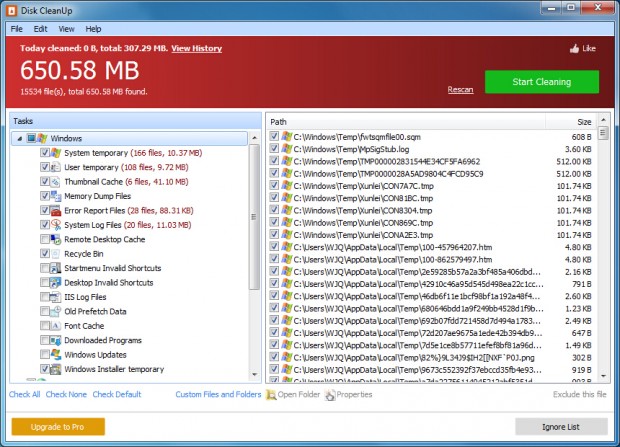Select the Tasks panel header
Screen dimensions: 620x447
[x=135, y=121]
